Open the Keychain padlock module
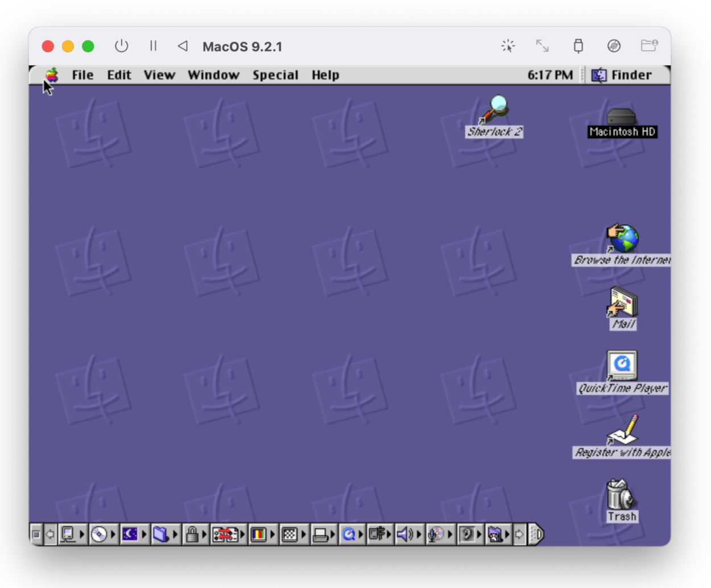Screen dimensions: 711x588 pyautogui.click(x=196, y=534)
